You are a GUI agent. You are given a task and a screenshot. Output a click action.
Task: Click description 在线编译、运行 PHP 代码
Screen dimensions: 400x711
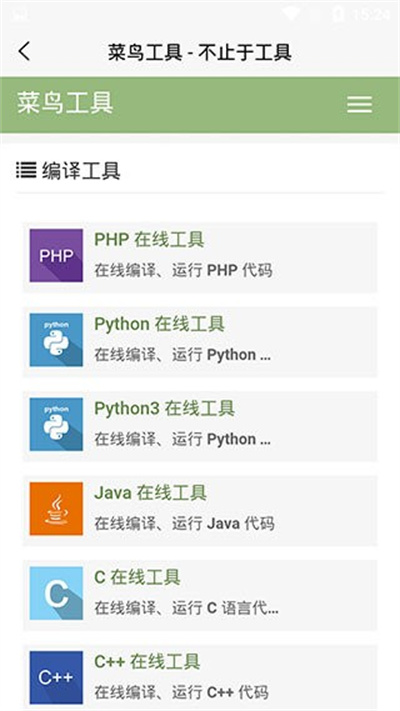pos(183,270)
